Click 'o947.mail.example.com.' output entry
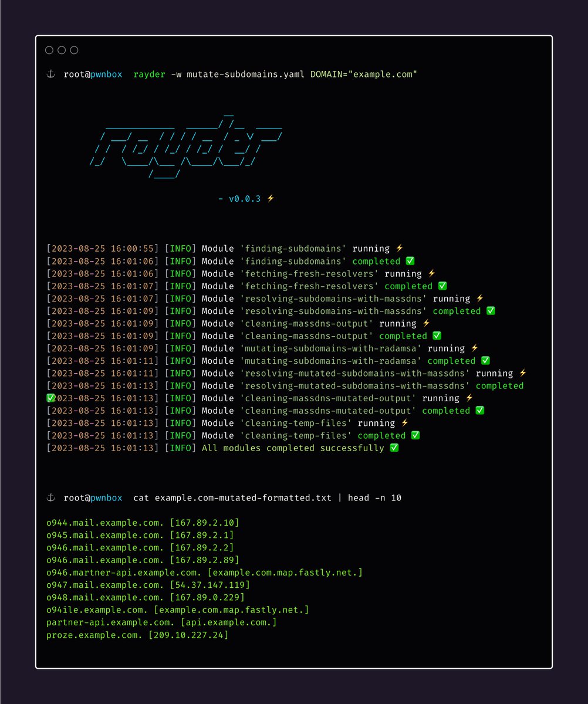 pyautogui.click(x=106, y=585)
